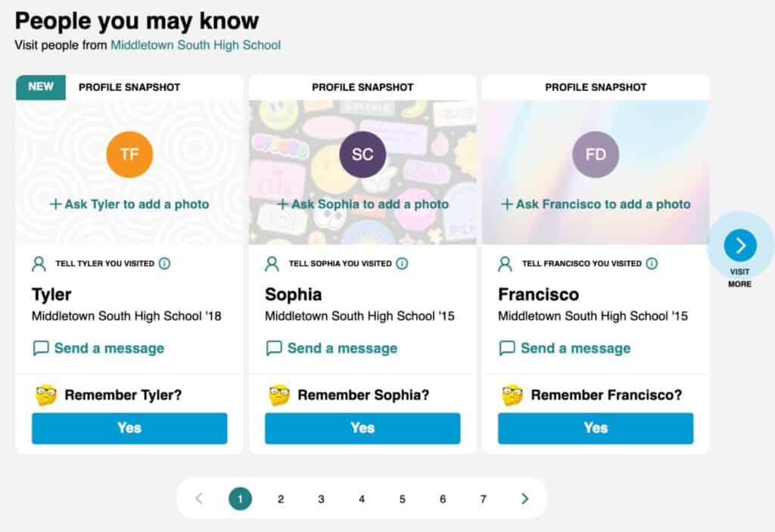
Task: Ask Tyler to add a photo
Action: pos(129,204)
